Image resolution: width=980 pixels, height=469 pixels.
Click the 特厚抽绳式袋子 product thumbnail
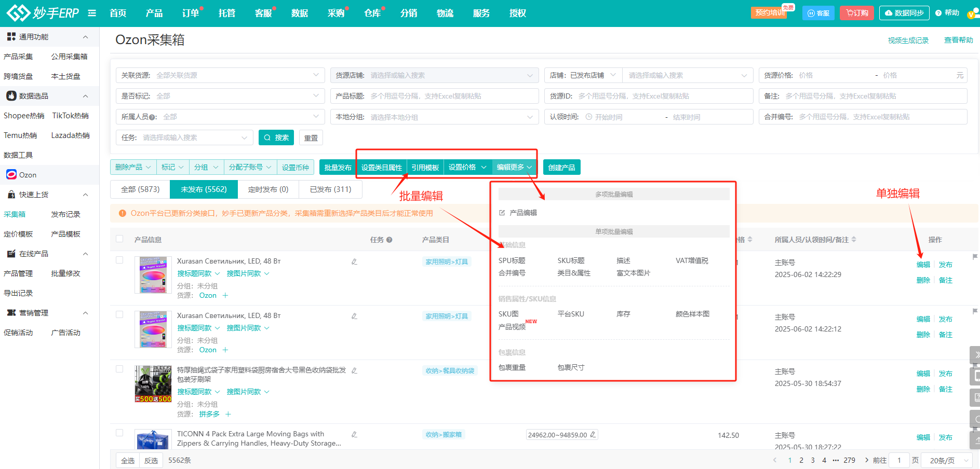pos(153,384)
